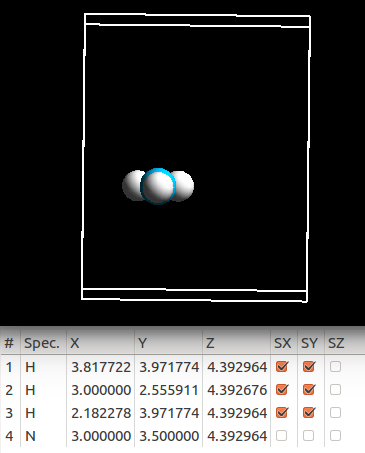365x453 pixels.
Task: Select Y value 2.555911 of atom 2
Action: [x=169, y=390]
